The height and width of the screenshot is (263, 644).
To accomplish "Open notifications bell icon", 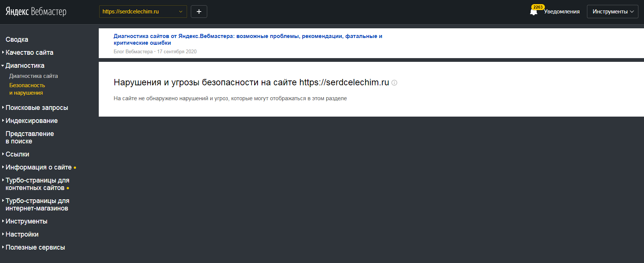I will pyautogui.click(x=534, y=12).
